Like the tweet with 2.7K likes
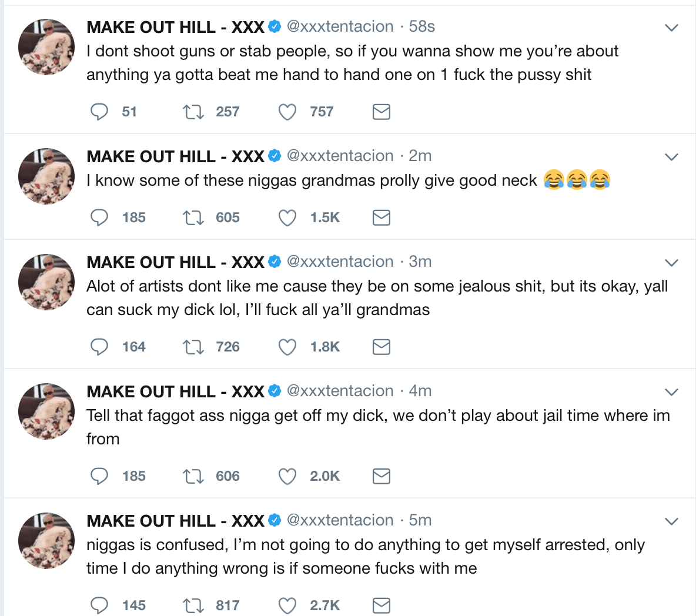 coord(287,605)
